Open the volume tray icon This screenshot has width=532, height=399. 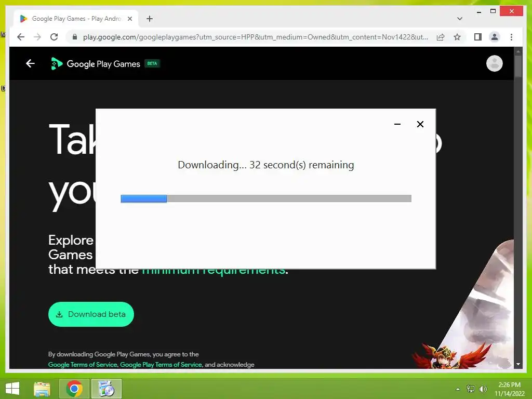[483, 389]
